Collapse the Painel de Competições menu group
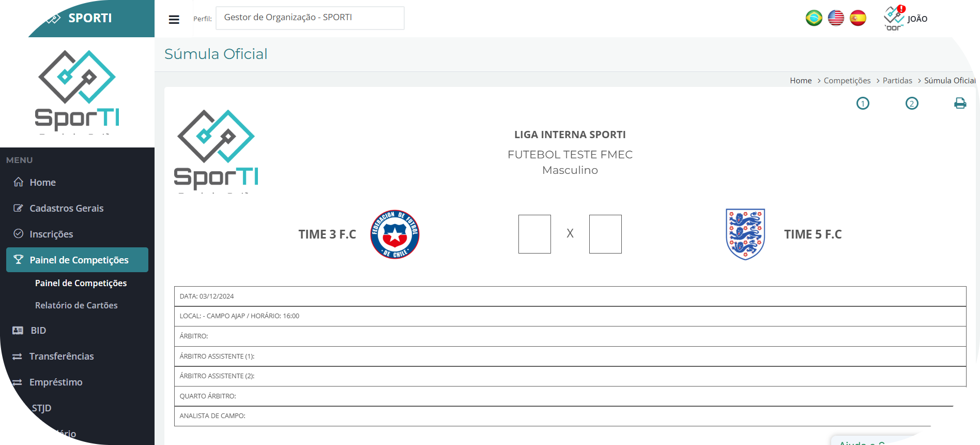Screen dimensions: 980x445 [78, 260]
